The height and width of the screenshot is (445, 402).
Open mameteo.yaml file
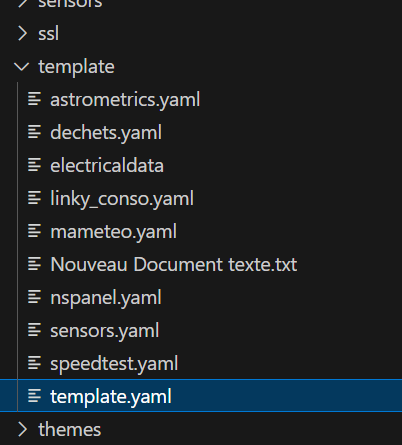113,231
